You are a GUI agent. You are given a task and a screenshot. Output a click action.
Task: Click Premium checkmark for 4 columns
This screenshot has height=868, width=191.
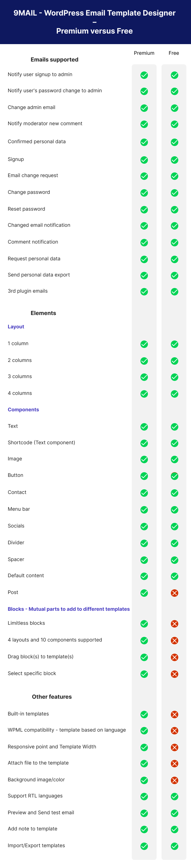[144, 394]
